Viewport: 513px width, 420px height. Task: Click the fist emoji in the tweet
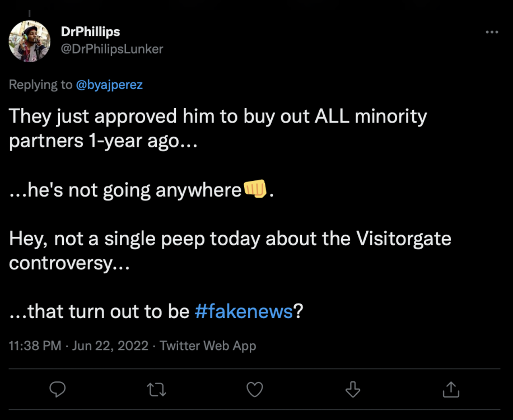coord(254,190)
